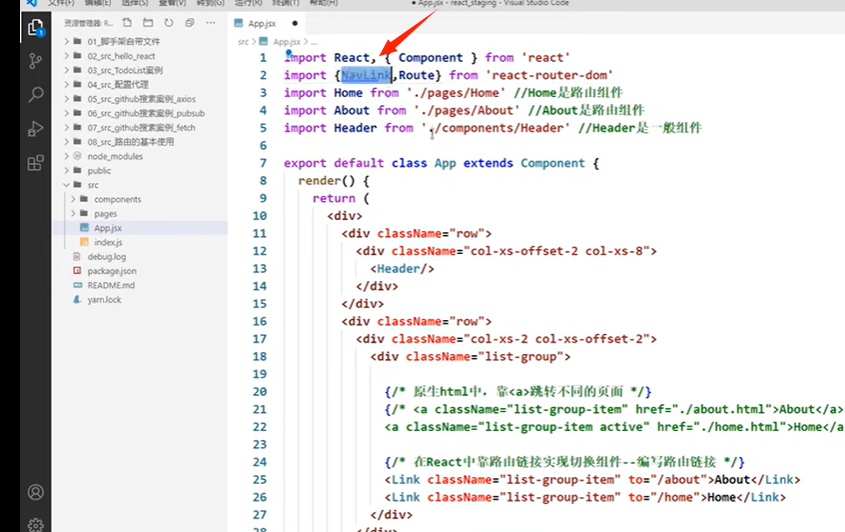845x532 pixels.
Task: Open the Manage settings gear
Action: (36, 524)
